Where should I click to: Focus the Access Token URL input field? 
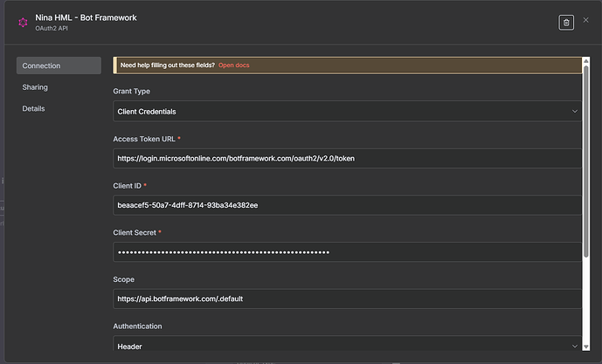(348, 158)
